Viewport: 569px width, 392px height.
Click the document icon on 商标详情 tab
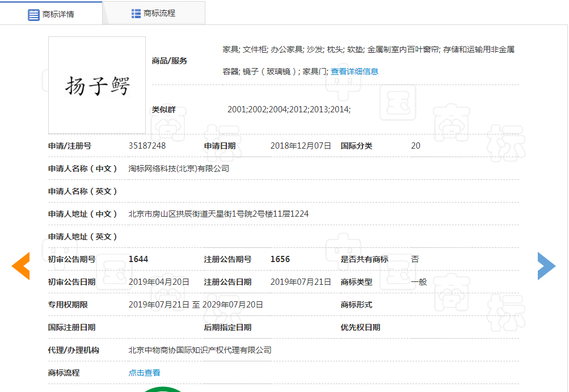point(33,14)
